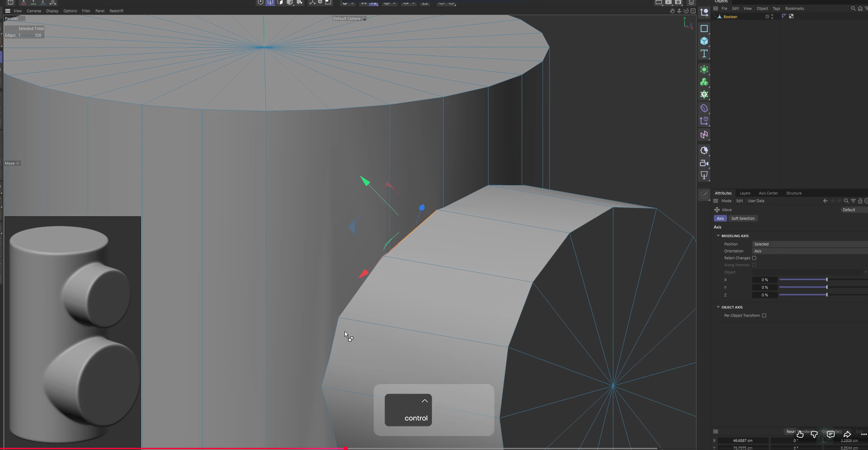Select the Axis tab button

tap(720, 219)
